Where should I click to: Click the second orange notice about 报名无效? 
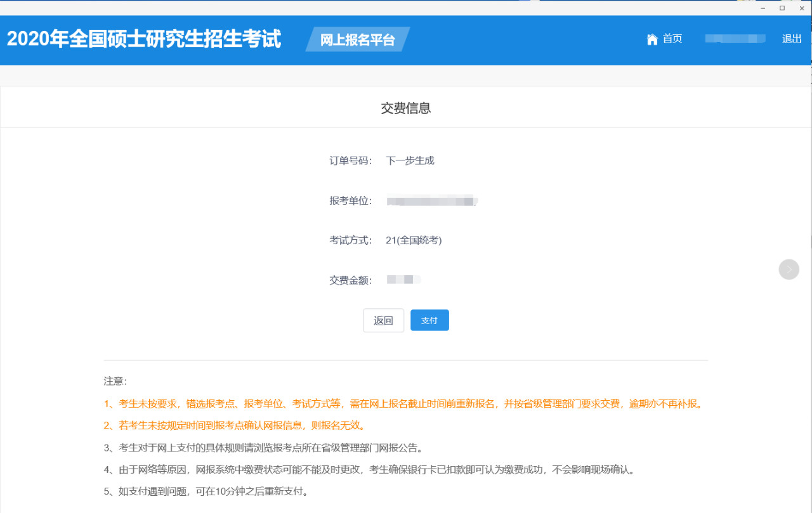(234, 425)
